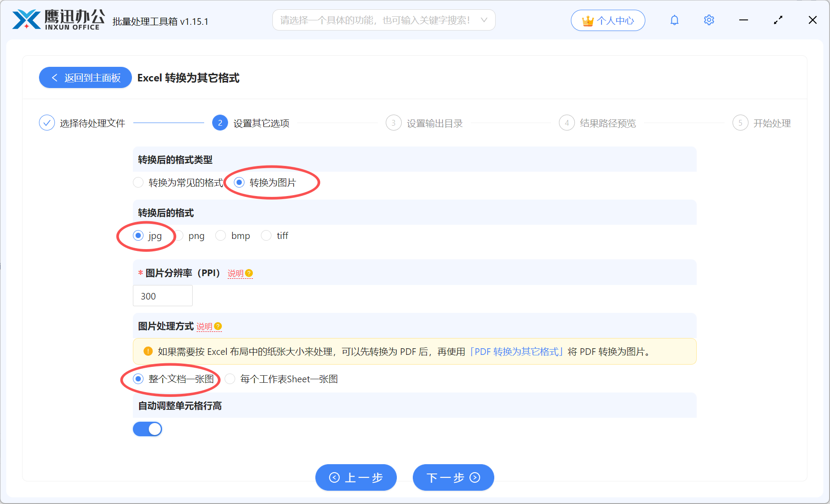Viewport: 830px width, 504px height.
Task: Open settings via the gear icon
Action: click(709, 20)
